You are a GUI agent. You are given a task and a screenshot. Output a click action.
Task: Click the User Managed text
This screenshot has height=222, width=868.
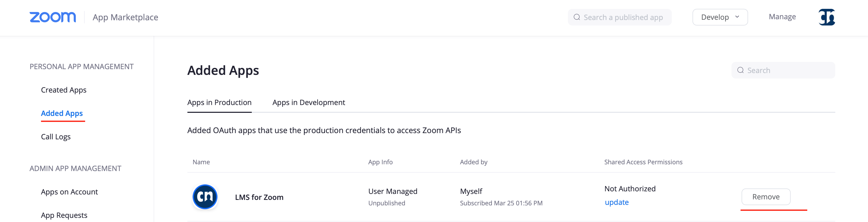[x=392, y=192]
